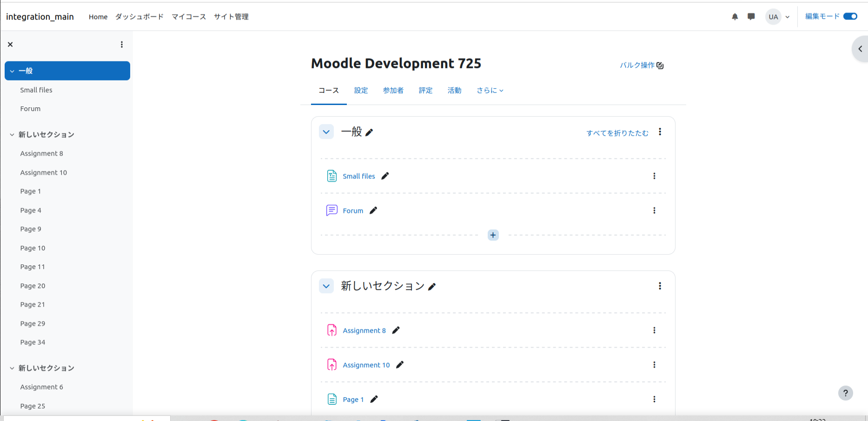Close the course index drawer
This screenshot has width=868, height=421.
(10, 45)
